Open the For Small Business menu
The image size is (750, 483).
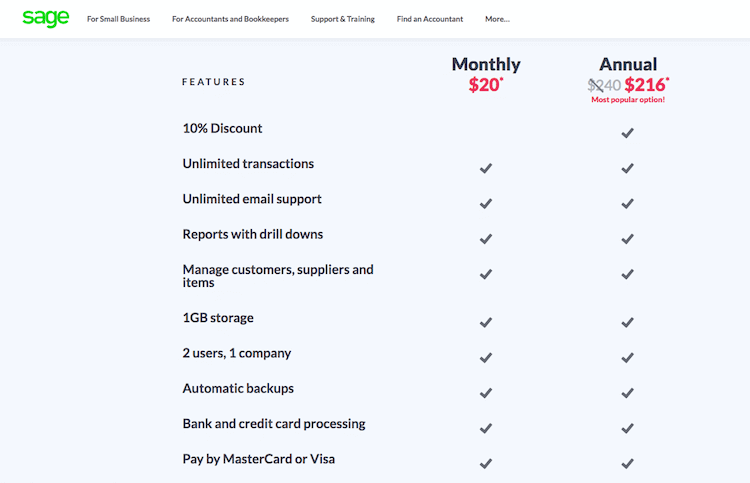click(118, 19)
